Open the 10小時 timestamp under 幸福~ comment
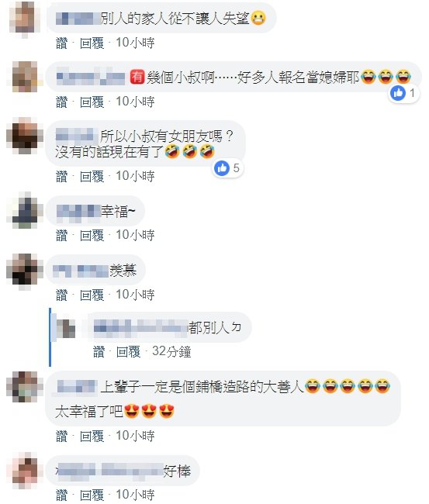The image size is (429, 504). (x=135, y=235)
